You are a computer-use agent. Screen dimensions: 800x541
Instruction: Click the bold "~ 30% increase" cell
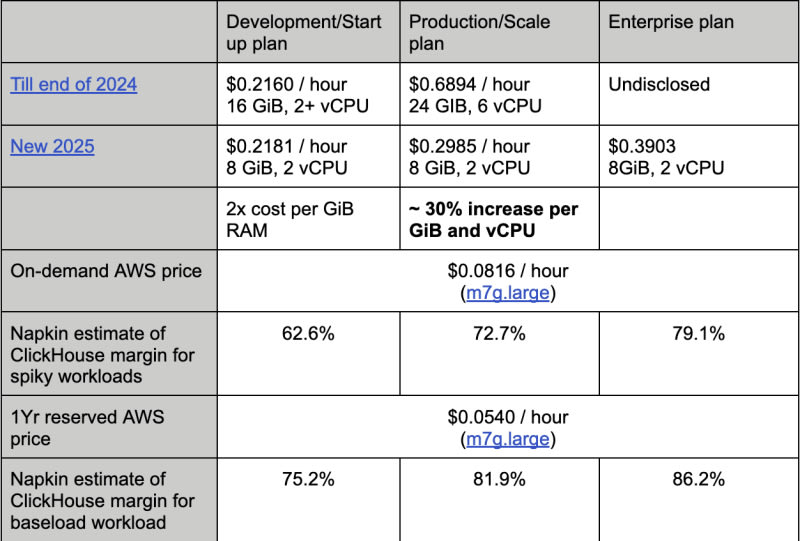(493, 220)
